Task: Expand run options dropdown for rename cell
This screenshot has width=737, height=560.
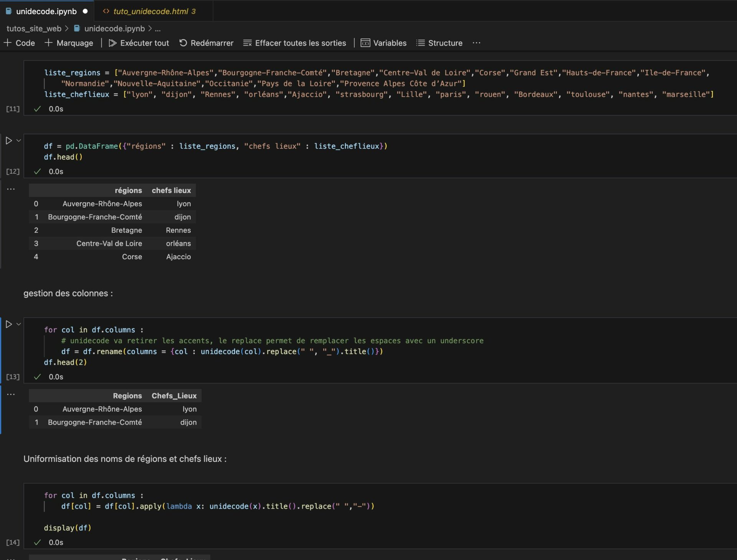Action: click(x=18, y=324)
